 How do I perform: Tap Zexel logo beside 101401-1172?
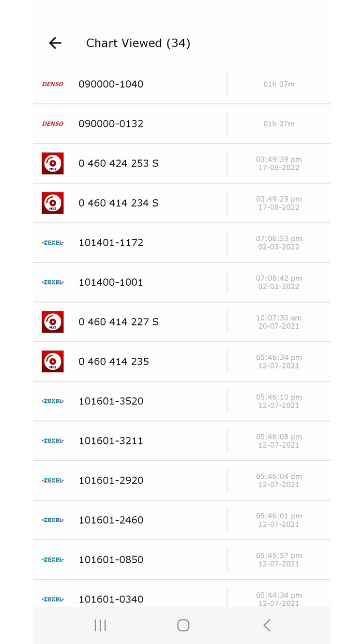point(53,243)
